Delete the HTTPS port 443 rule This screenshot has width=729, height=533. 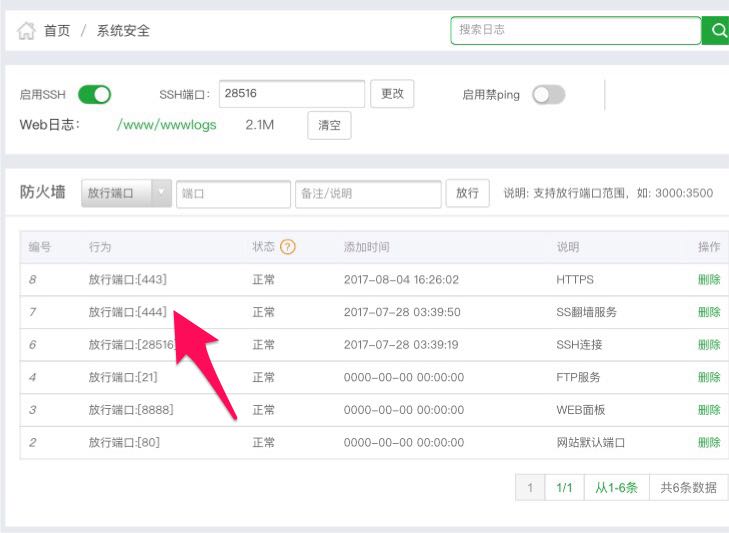(708, 280)
